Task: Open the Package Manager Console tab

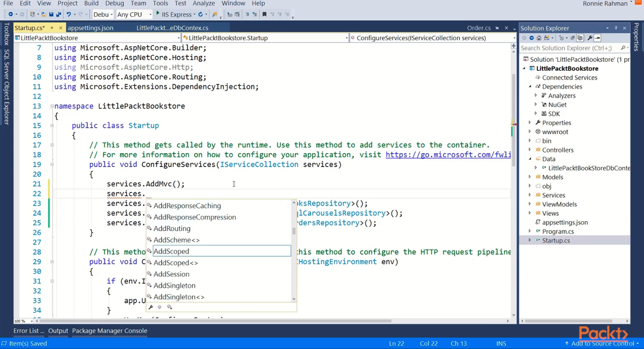Action: tap(109, 331)
